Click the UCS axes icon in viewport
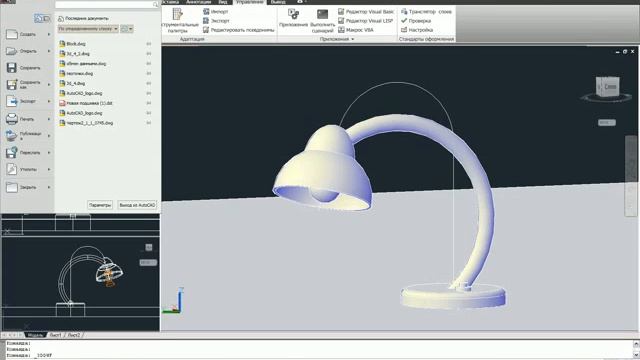 pyautogui.click(x=173, y=301)
